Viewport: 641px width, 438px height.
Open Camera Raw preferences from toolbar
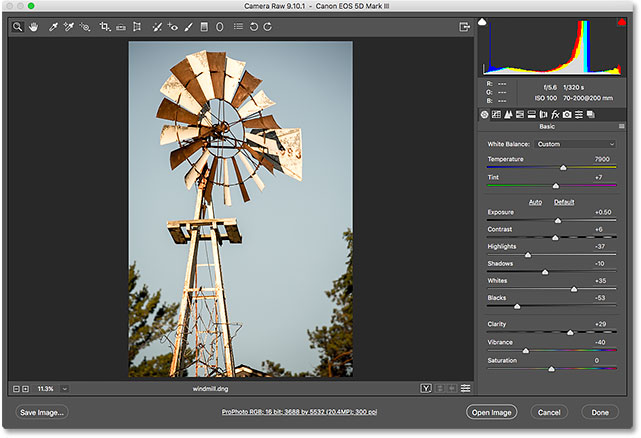pyautogui.click(x=238, y=27)
